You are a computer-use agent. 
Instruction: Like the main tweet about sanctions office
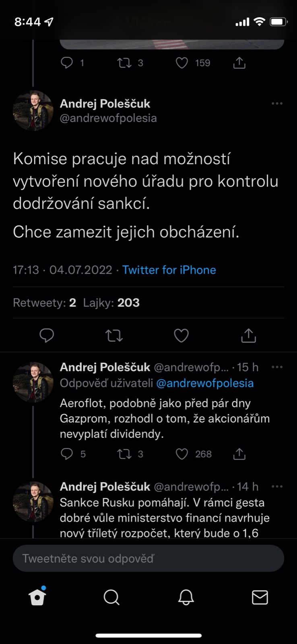pyautogui.click(x=181, y=335)
